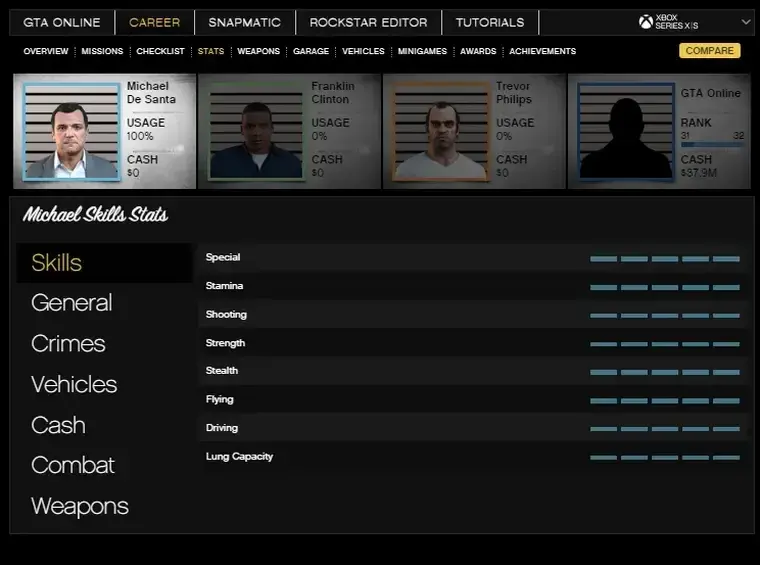The height and width of the screenshot is (565, 760).
Task: Go to the Garage submenu
Action: (311, 51)
